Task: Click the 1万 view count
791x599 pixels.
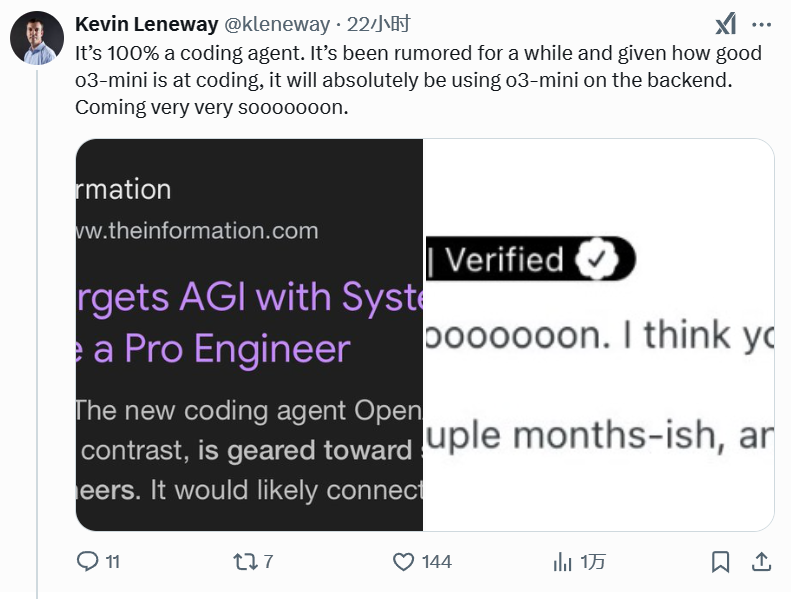Action: click(593, 562)
